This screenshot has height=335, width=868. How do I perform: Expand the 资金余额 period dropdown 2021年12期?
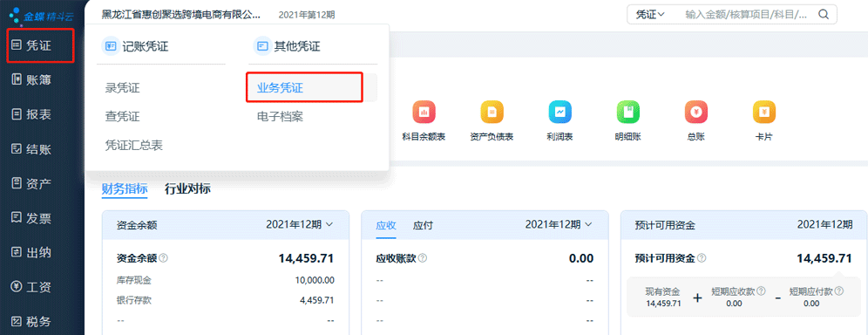coord(300,224)
